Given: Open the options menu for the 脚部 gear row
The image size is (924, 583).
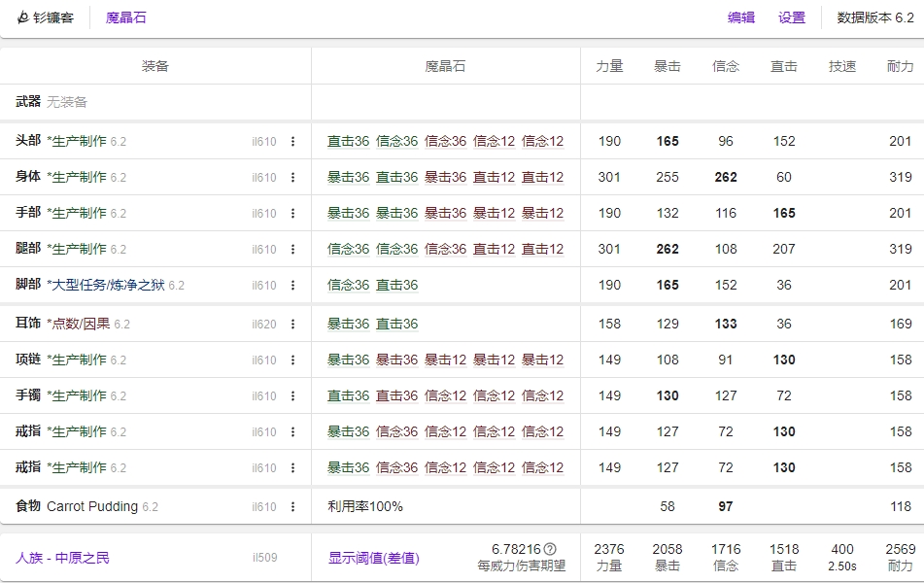Looking at the screenshot, I should click(x=294, y=285).
